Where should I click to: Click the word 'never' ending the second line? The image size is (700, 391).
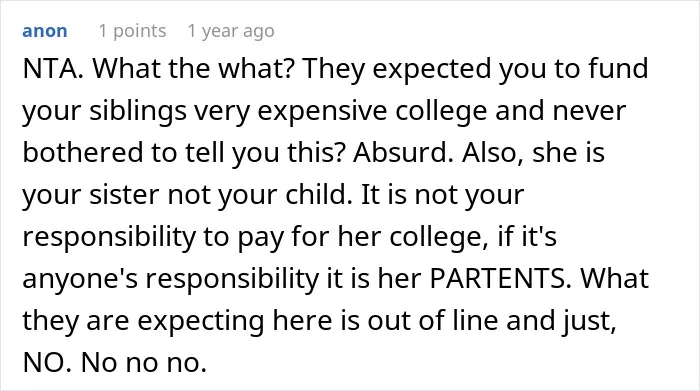click(589, 112)
